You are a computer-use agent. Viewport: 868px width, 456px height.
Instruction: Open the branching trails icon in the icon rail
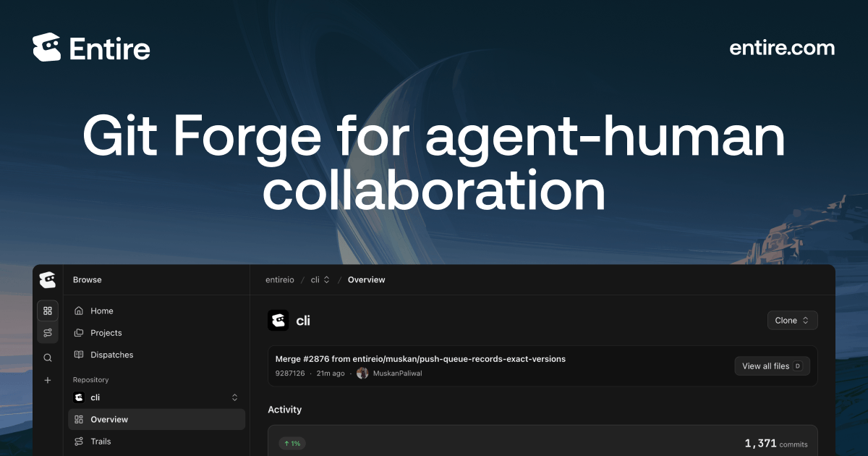click(x=48, y=333)
